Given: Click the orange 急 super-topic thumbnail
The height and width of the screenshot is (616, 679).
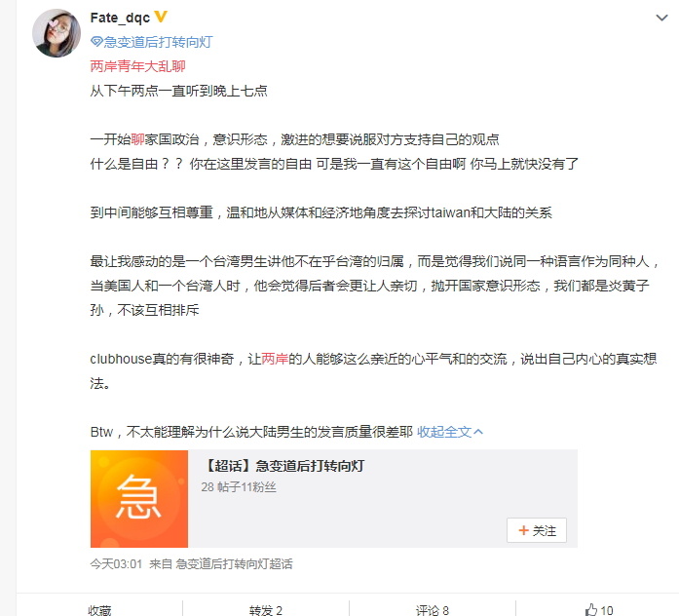Looking at the screenshot, I should [x=139, y=499].
